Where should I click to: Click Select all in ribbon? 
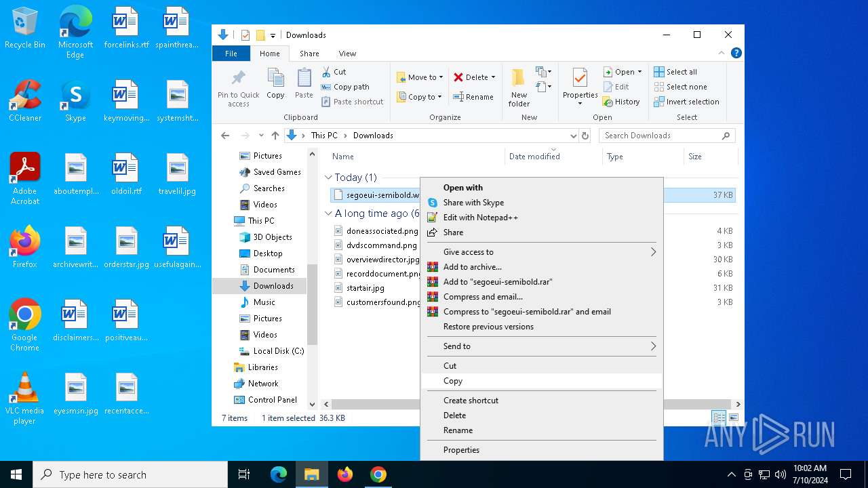[x=675, y=72]
